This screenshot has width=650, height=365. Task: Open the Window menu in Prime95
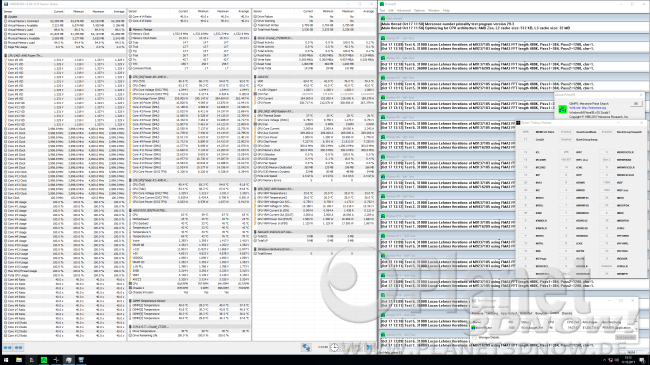point(434,10)
